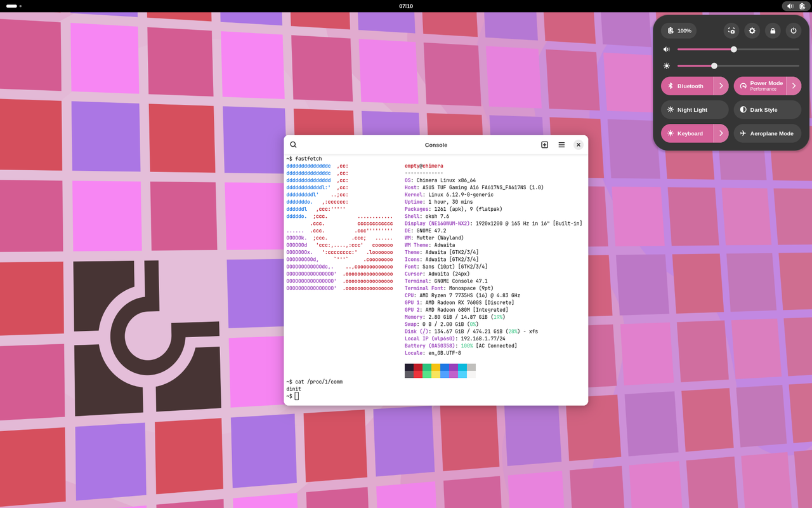Click the 'Host: ASUS TUF Gaming A16' line
The height and width of the screenshot is (508, 812).
point(474,187)
